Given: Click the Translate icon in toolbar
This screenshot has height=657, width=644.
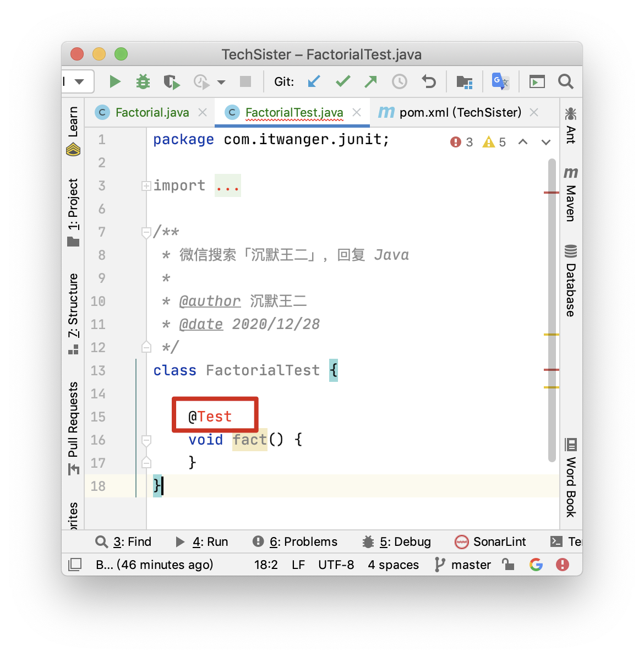Looking at the screenshot, I should click(500, 82).
